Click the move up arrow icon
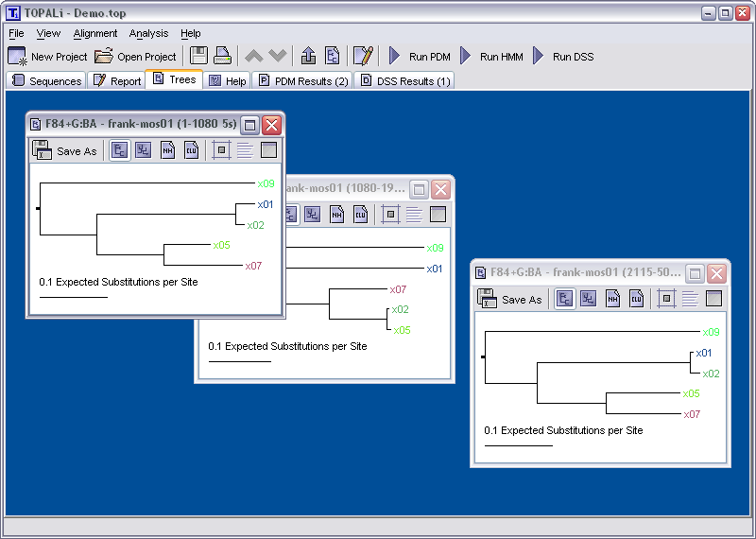The width and height of the screenshot is (756, 539). (x=254, y=56)
